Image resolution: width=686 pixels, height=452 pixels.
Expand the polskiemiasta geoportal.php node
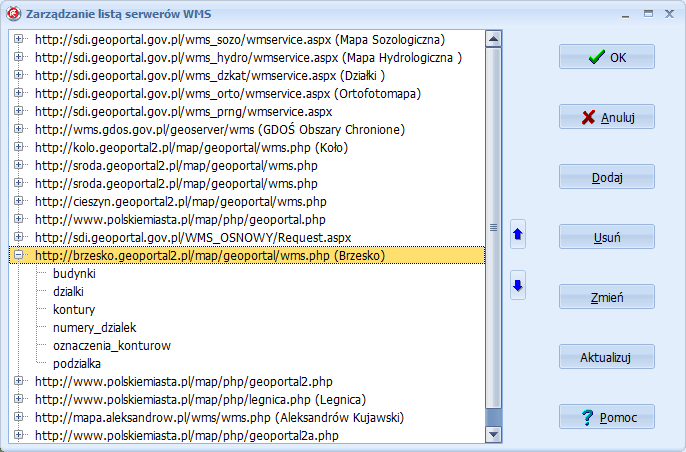pyautogui.click(x=18, y=219)
